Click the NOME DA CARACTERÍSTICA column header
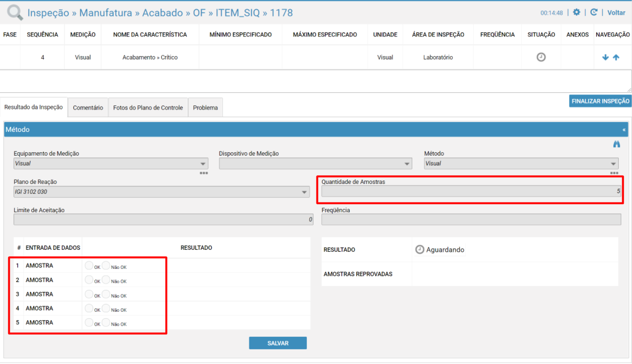Viewport: 632px width, 364px height. [150, 35]
